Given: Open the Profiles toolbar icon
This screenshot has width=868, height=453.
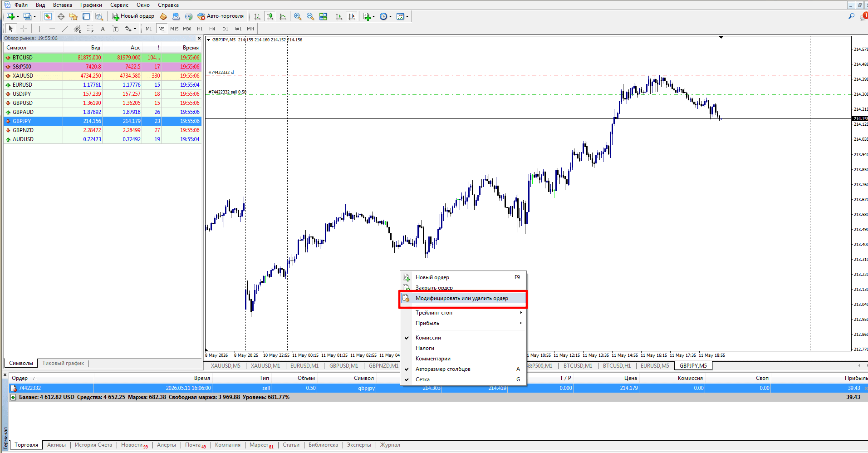Looking at the screenshot, I should (28, 16).
